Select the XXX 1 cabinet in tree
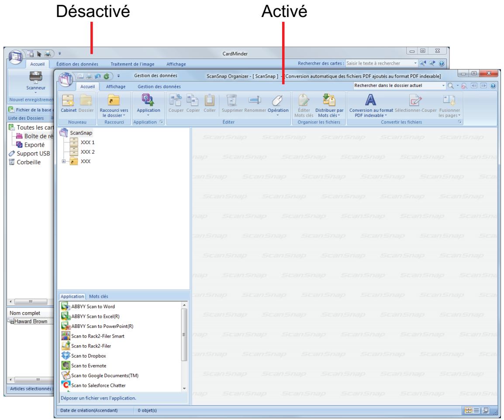Image resolution: width=504 pixels, height=420 pixels. coord(82,142)
